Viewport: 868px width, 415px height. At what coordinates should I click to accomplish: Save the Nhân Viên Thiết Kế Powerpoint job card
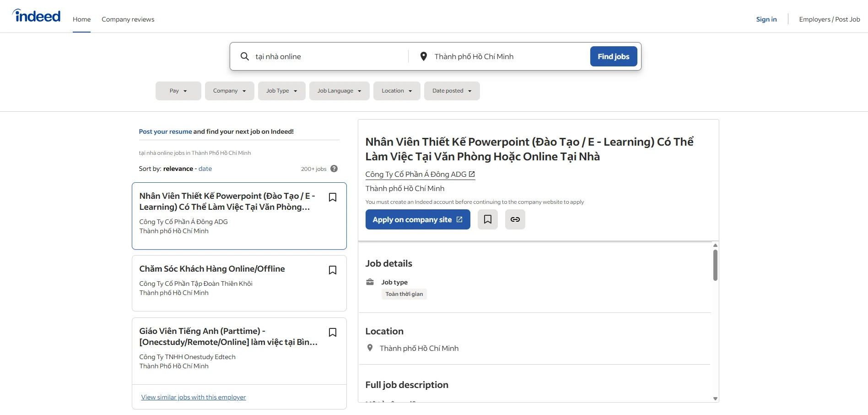point(333,197)
